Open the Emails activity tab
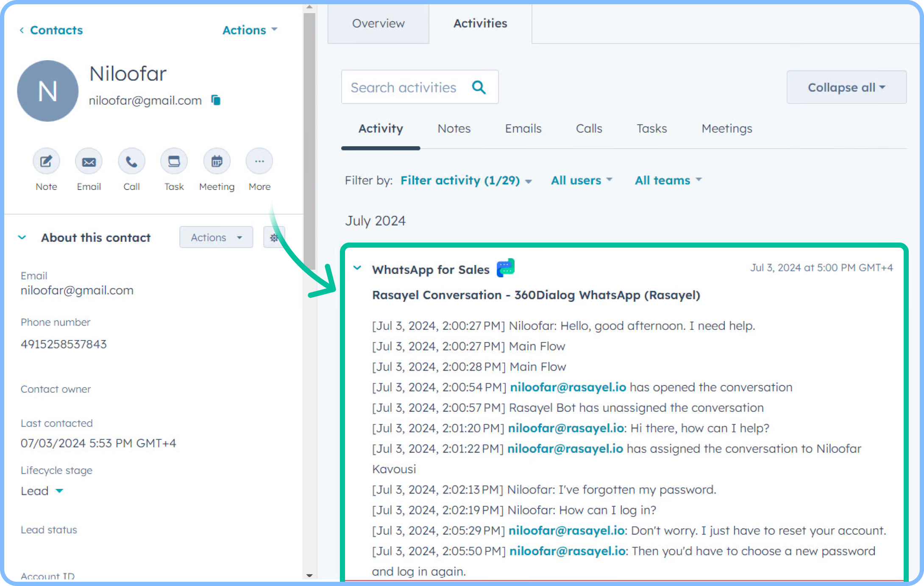 [x=523, y=128]
